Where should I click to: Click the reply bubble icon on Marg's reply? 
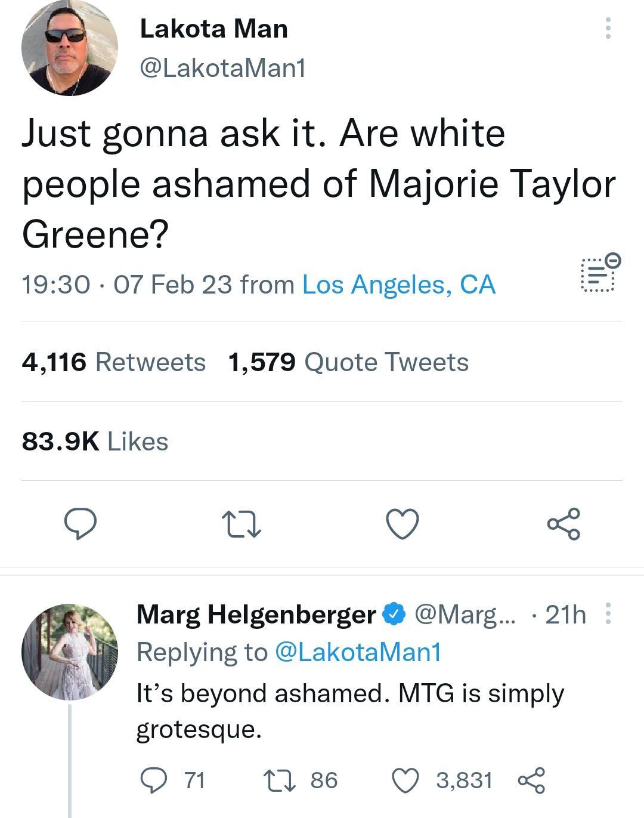pyautogui.click(x=156, y=779)
